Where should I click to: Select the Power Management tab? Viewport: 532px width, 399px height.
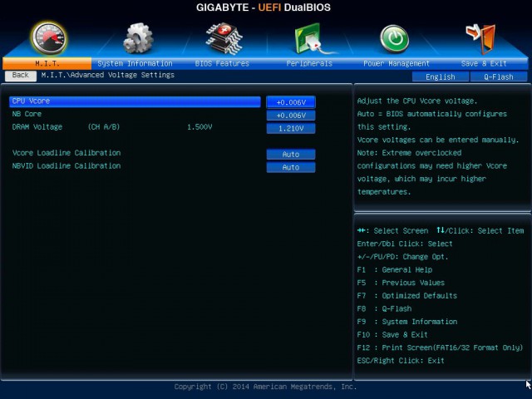pyautogui.click(x=397, y=63)
